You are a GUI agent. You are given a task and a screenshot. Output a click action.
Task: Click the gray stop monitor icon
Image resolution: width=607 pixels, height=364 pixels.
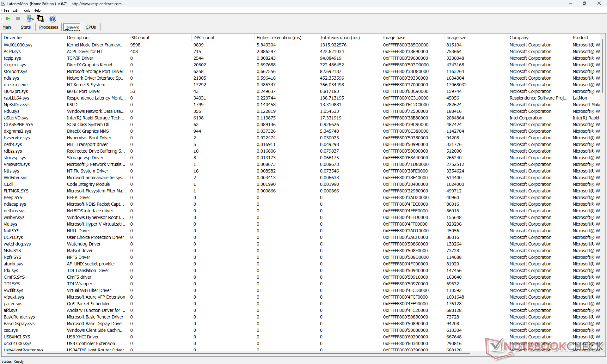click(x=18, y=19)
